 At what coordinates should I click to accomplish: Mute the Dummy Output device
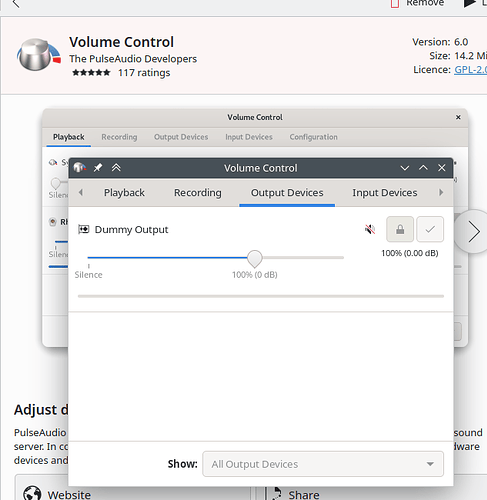click(x=370, y=229)
